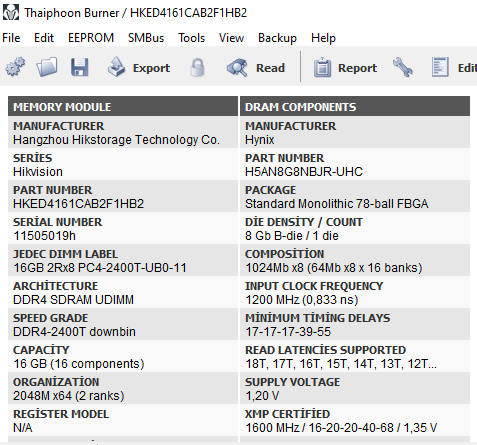477x445 pixels.
Task: Click the Export toolbar icon
Action: click(116, 67)
